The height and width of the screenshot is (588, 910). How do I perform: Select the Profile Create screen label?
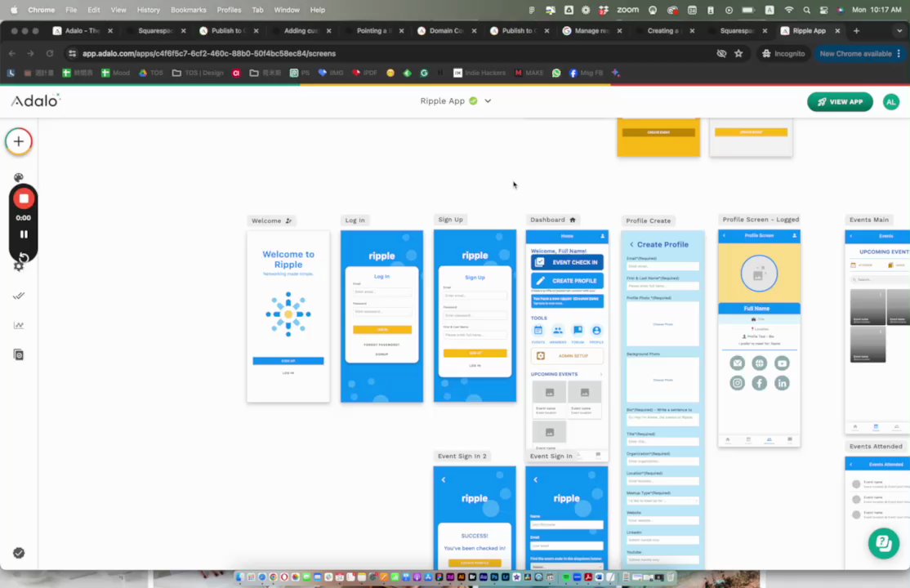[x=649, y=220]
